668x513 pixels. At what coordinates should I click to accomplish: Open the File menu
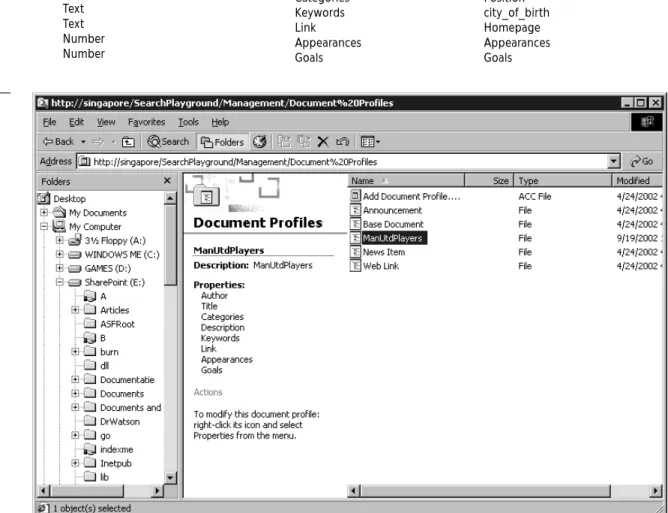click(x=49, y=122)
